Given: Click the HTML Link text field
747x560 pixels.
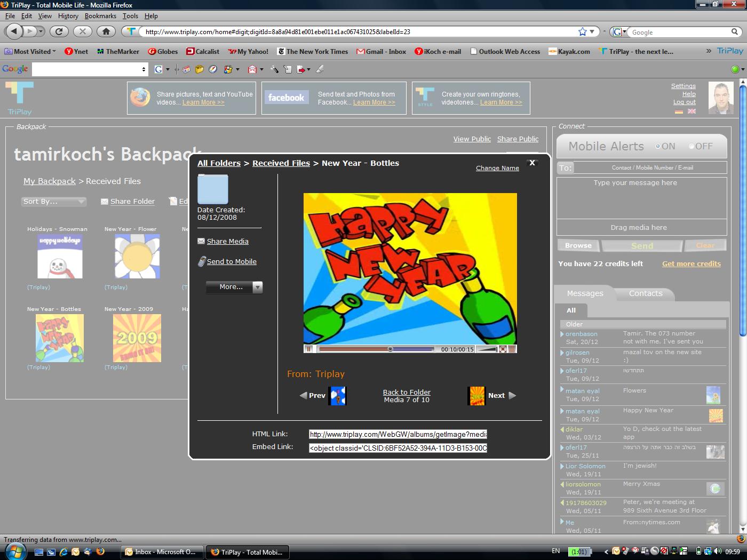Looking at the screenshot, I should 398,434.
